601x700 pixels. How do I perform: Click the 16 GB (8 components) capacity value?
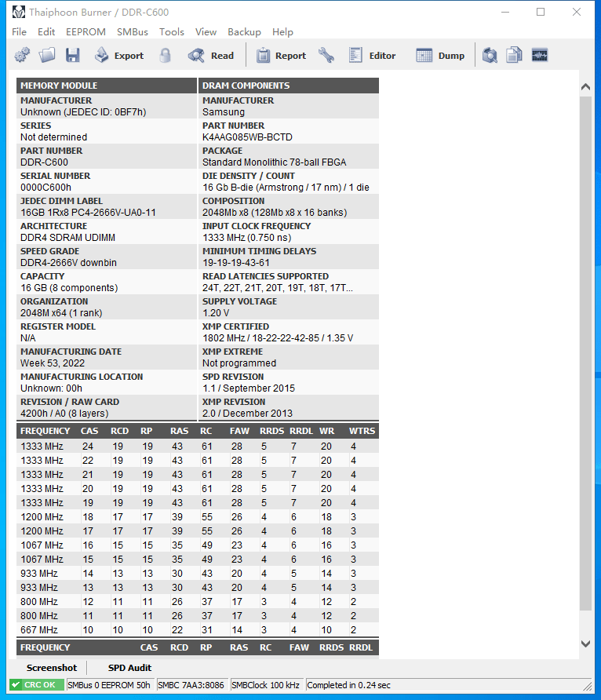(x=69, y=288)
